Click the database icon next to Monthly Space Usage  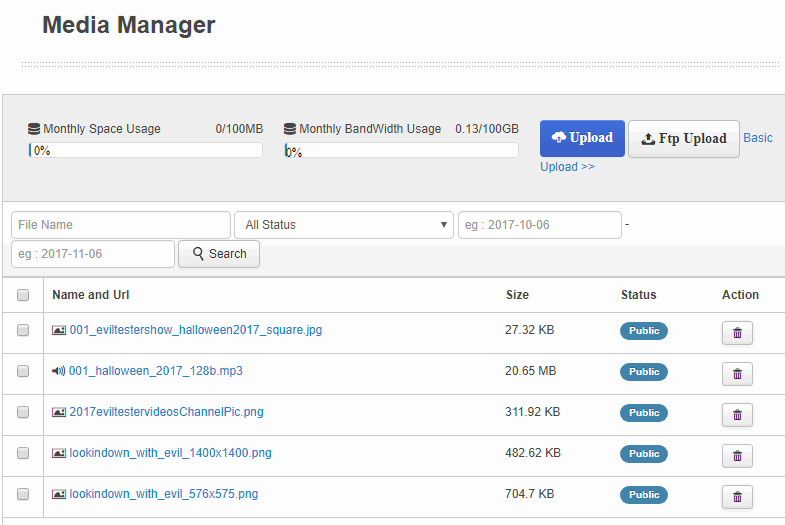click(35, 129)
